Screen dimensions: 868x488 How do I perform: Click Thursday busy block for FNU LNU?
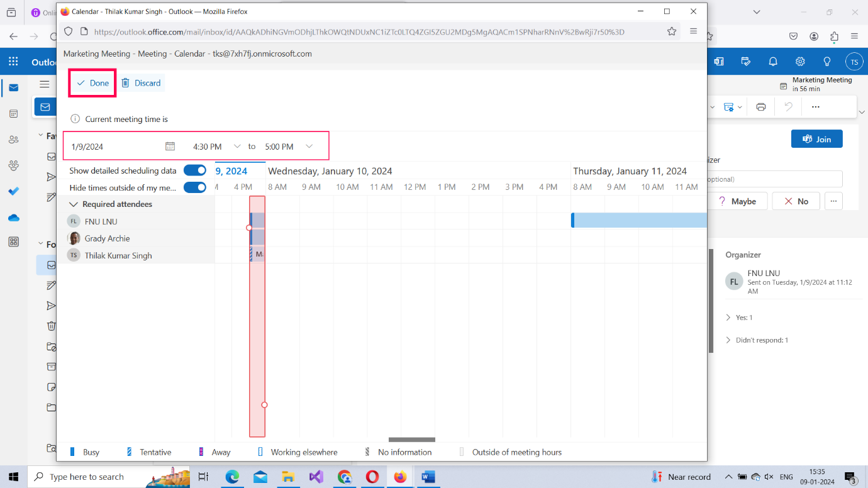639,220
